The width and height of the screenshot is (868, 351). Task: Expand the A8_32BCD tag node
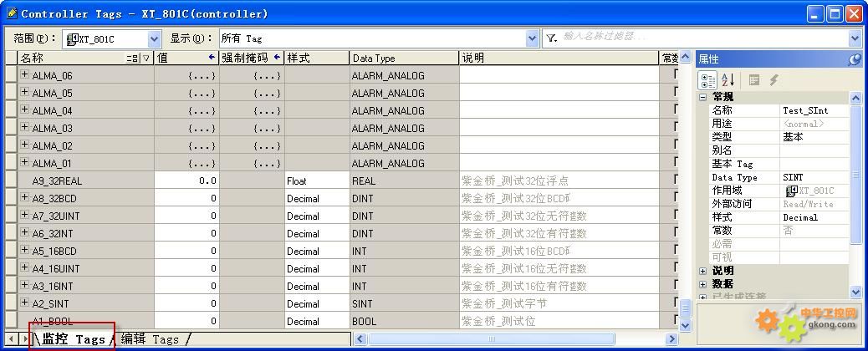[x=24, y=198]
